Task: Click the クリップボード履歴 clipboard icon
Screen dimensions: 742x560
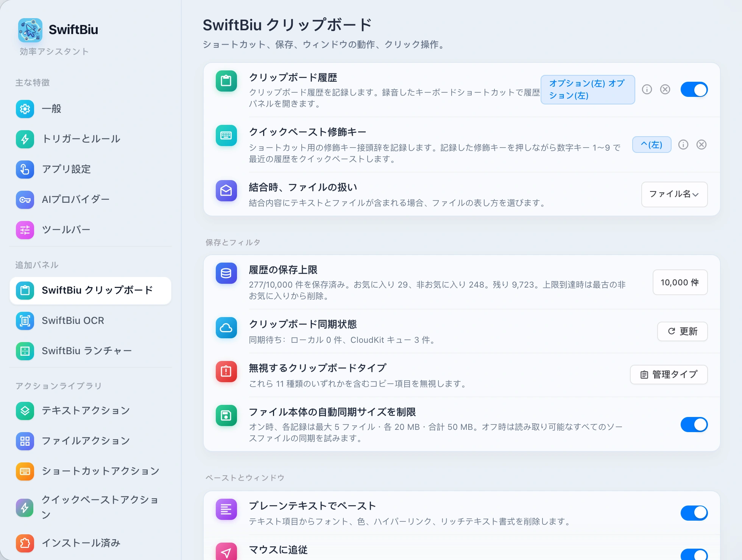Action: pos(226,81)
